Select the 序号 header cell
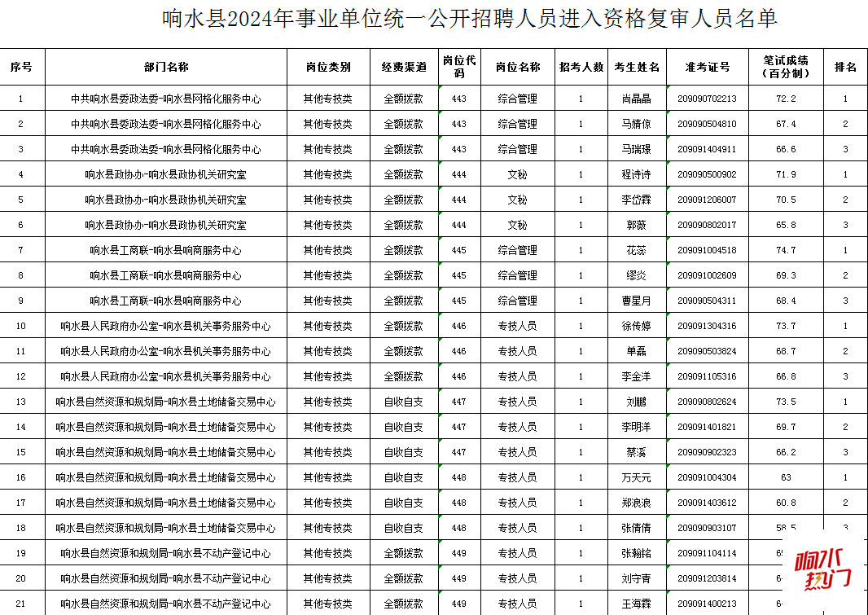This screenshot has height=615, width=868. 22,67
